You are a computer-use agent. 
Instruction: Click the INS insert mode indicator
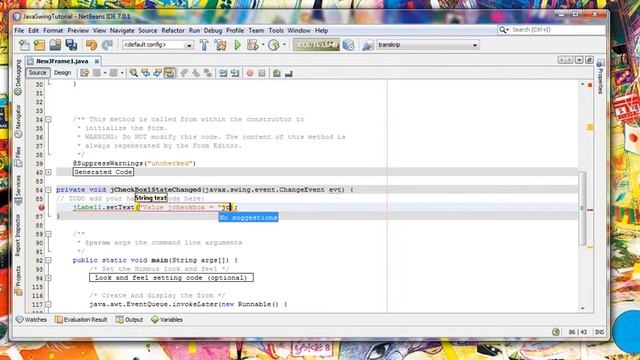(x=599, y=332)
